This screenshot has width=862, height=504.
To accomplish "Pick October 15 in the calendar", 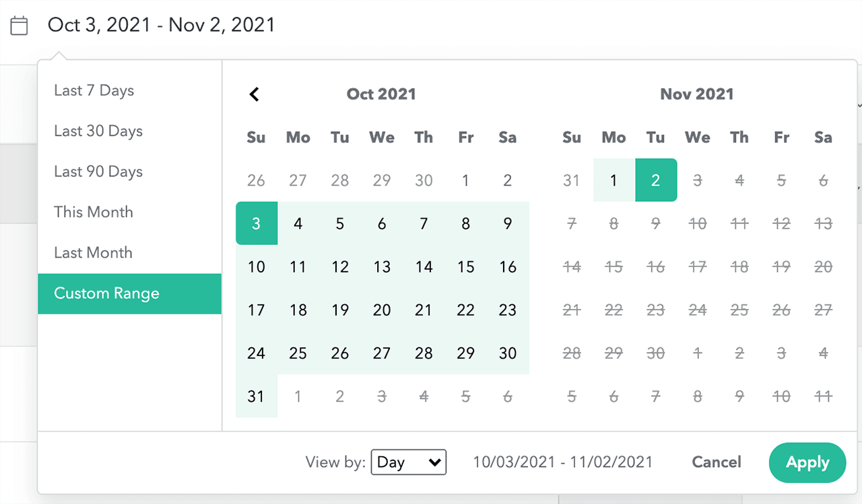I will [x=465, y=267].
